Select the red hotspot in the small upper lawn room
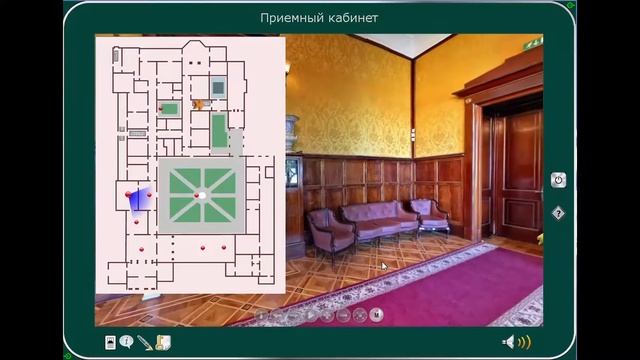 pyautogui.click(x=161, y=109)
